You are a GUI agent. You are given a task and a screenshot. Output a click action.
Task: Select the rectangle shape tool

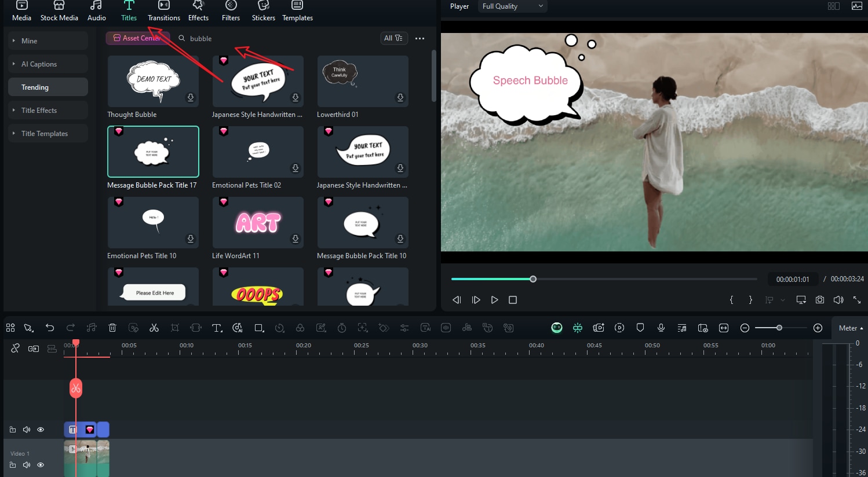pyautogui.click(x=259, y=328)
